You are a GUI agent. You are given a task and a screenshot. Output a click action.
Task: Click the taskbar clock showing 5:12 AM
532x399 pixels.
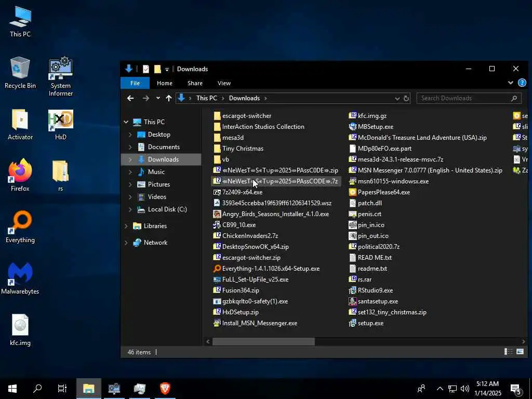tap(487, 389)
